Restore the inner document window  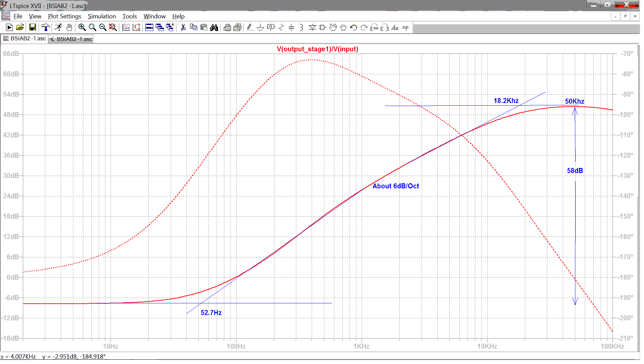tap(625, 16)
